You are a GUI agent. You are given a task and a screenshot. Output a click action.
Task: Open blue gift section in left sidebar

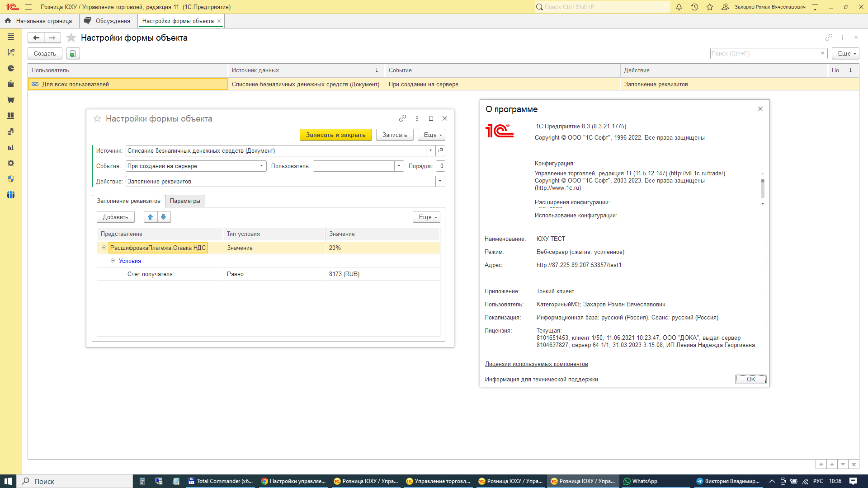click(11, 195)
